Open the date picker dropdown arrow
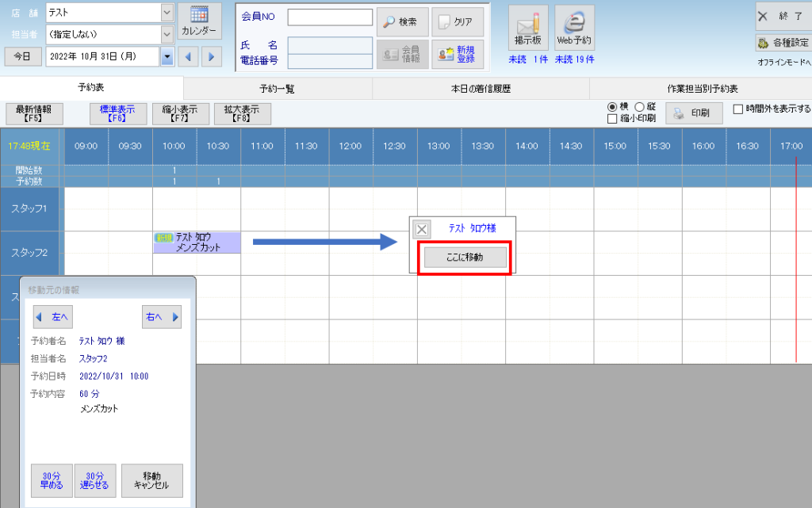This screenshot has width=812, height=508. pyautogui.click(x=167, y=56)
